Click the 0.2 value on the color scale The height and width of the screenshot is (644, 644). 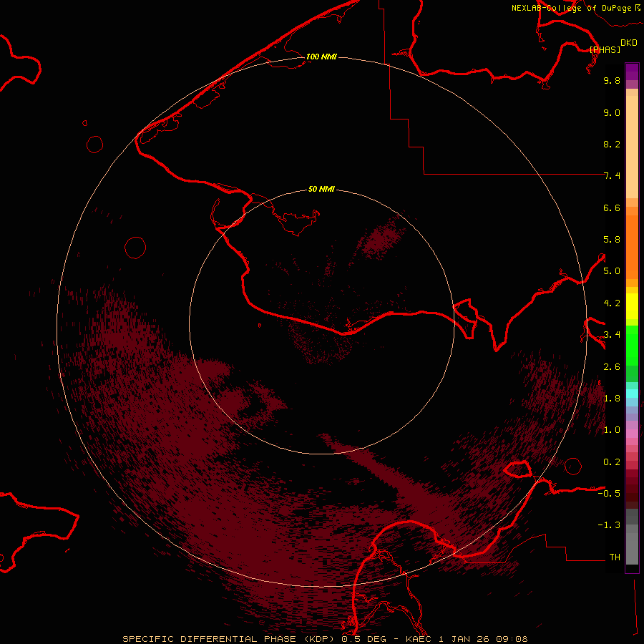coord(612,462)
